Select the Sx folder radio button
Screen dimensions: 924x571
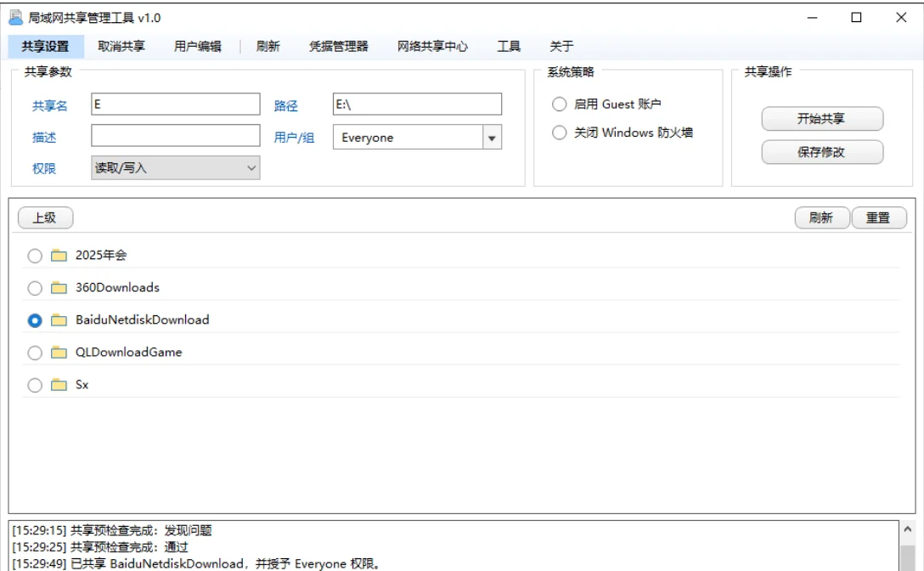[35, 385]
